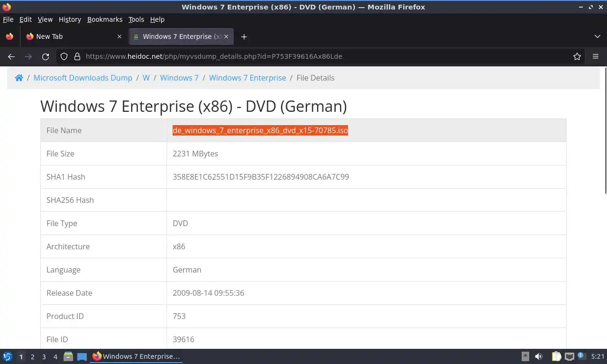Open the View menu

coord(45,19)
